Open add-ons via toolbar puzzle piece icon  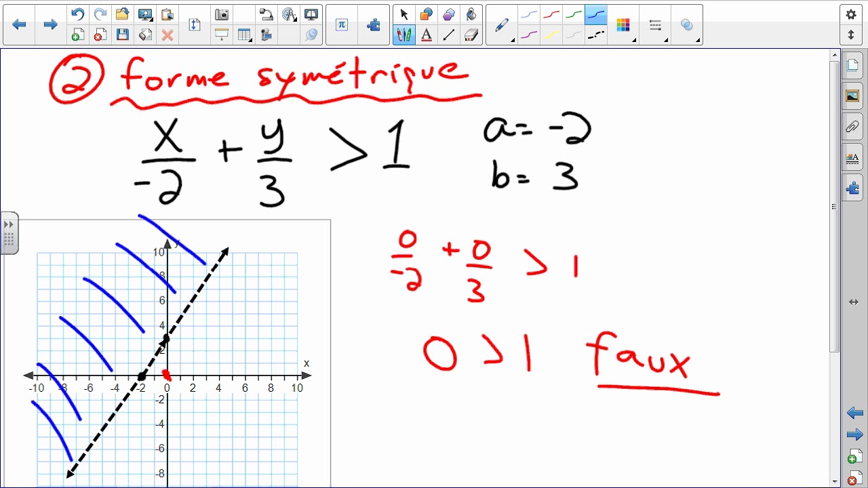(374, 25)
